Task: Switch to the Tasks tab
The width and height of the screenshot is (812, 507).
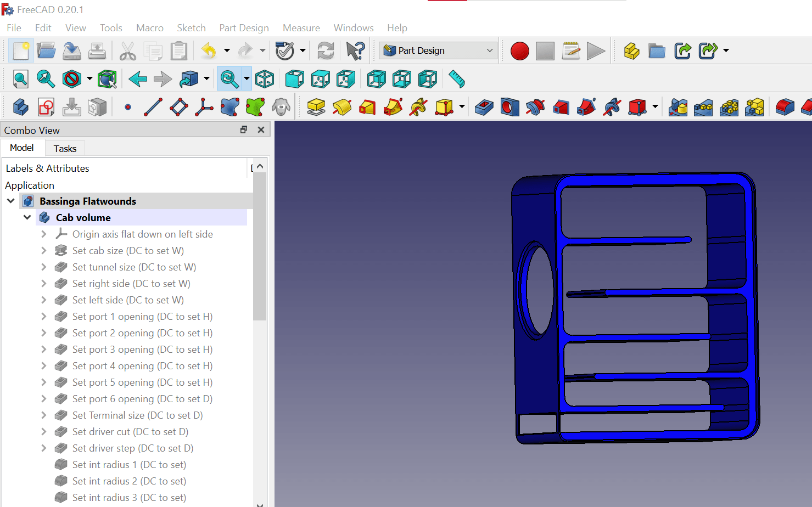Action: [65, 149]
